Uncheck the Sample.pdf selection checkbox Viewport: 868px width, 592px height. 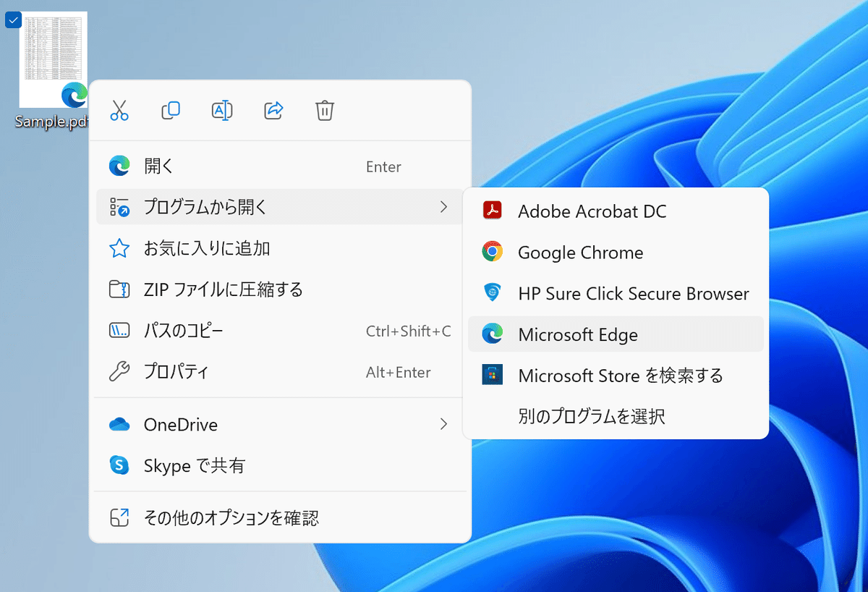click(13, 20)
